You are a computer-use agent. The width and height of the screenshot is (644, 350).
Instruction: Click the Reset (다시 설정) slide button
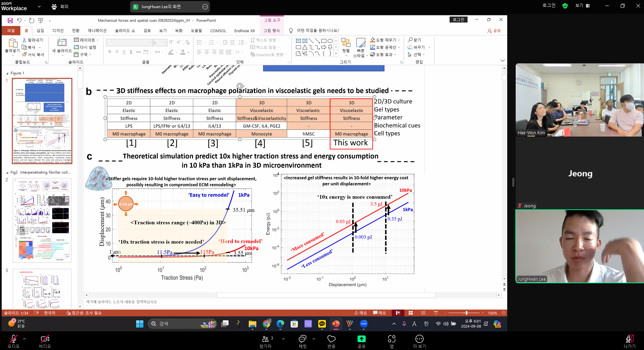pos(85,47)
